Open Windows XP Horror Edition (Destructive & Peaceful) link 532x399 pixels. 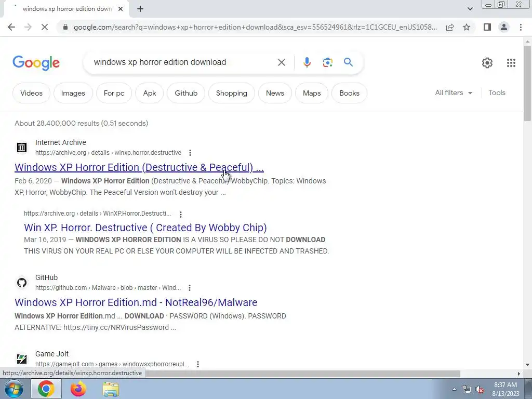(139, 167)
